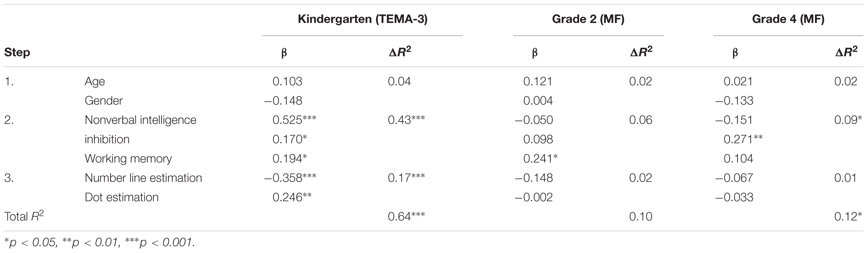Click the Age row label
Screen dimensions: 868x253
pyautogui.click(x=95, y=82)
